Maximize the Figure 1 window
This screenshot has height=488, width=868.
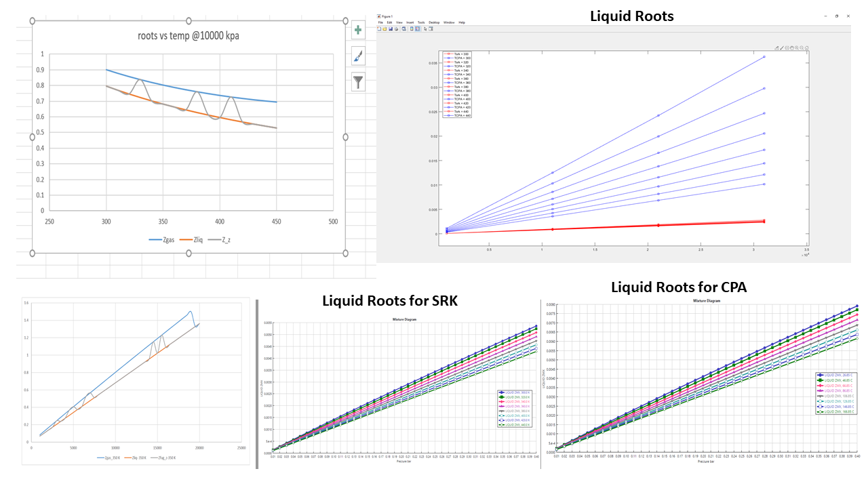coord(837,16)
